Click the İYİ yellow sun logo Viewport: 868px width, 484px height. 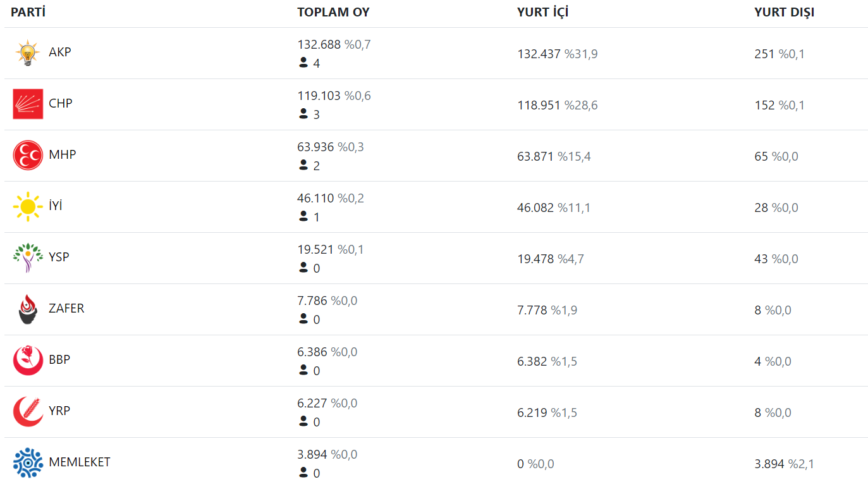coord(28,206)
